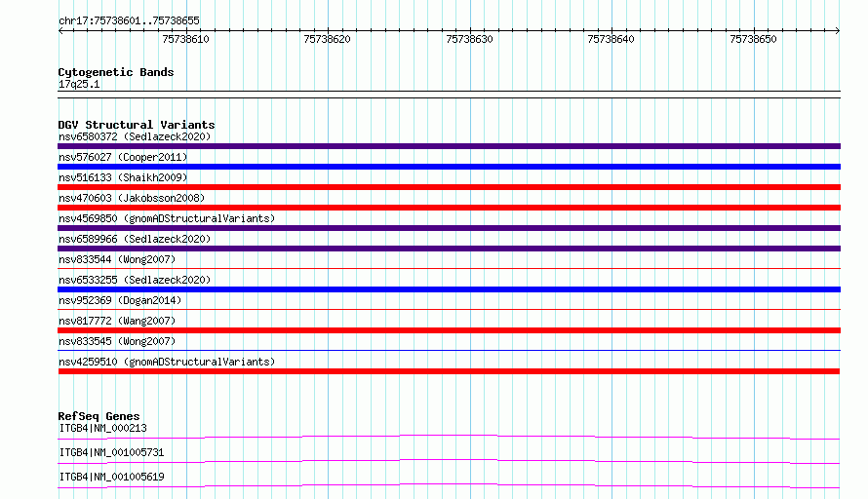Select the nsv576027 (Cooper2011) label

[x=123, y=157]
